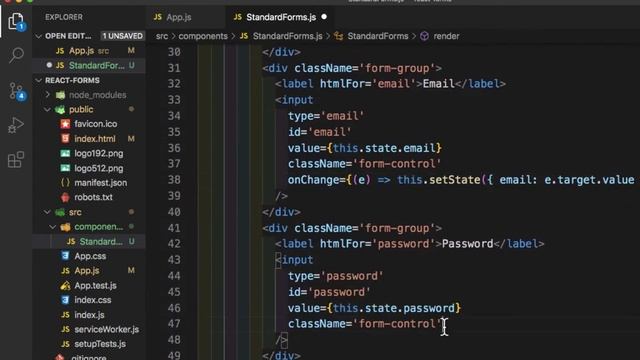Click the EXPLORER panel title
This screenshot has width=640, height=360.
point(64,17)
